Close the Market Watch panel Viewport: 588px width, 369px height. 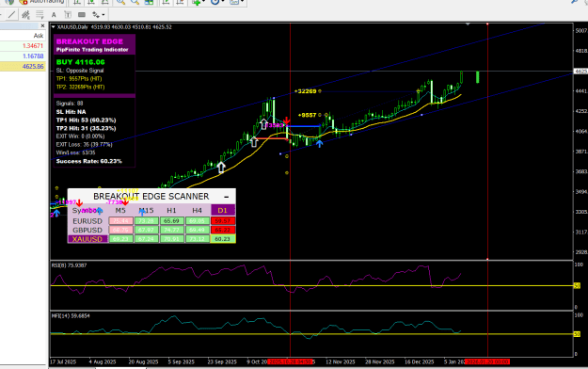coord(42,26)
